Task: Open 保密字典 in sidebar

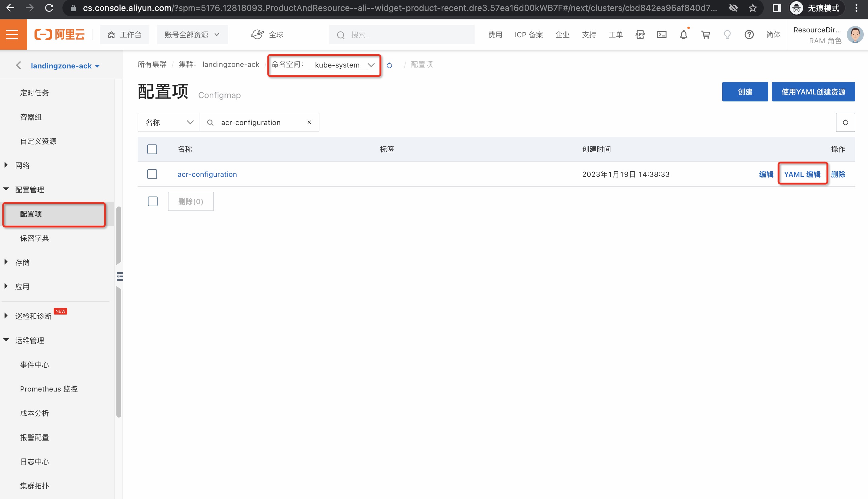Action: coord(34,238)
